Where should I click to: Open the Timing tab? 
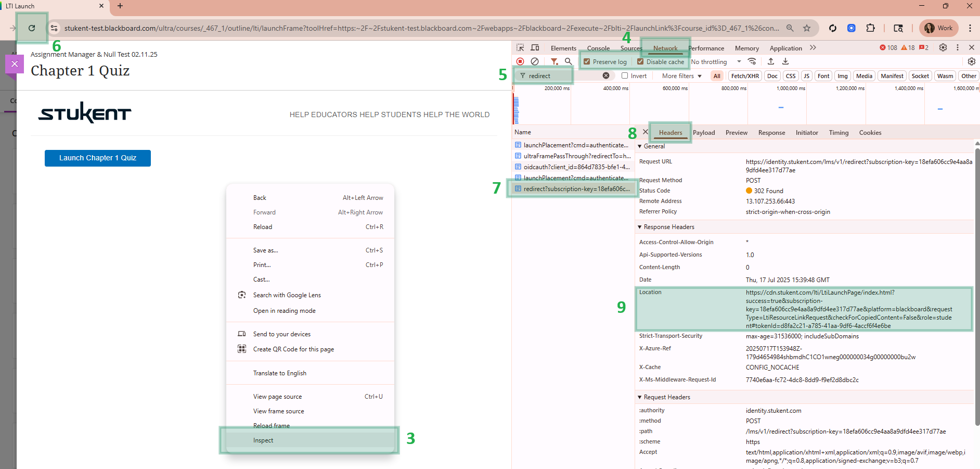(x=839, y=133)
